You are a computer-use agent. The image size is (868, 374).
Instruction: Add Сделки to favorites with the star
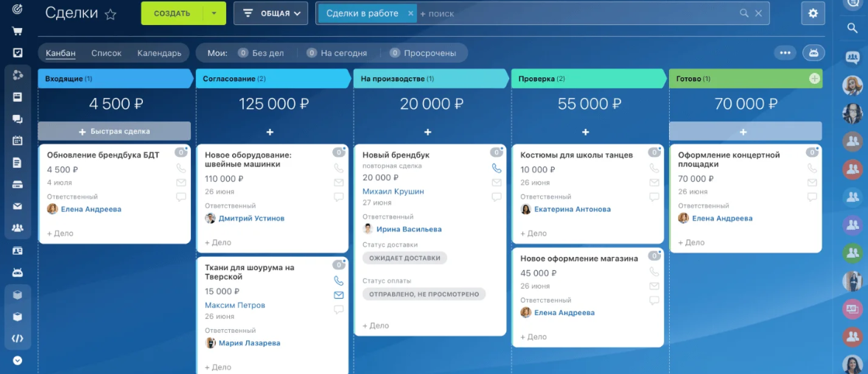tap(111, 14)
